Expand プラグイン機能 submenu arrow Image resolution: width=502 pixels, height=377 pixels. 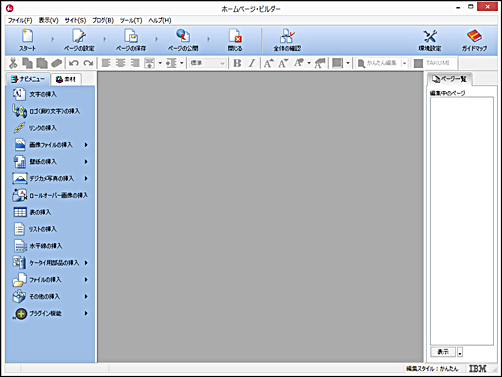[86, 313]
